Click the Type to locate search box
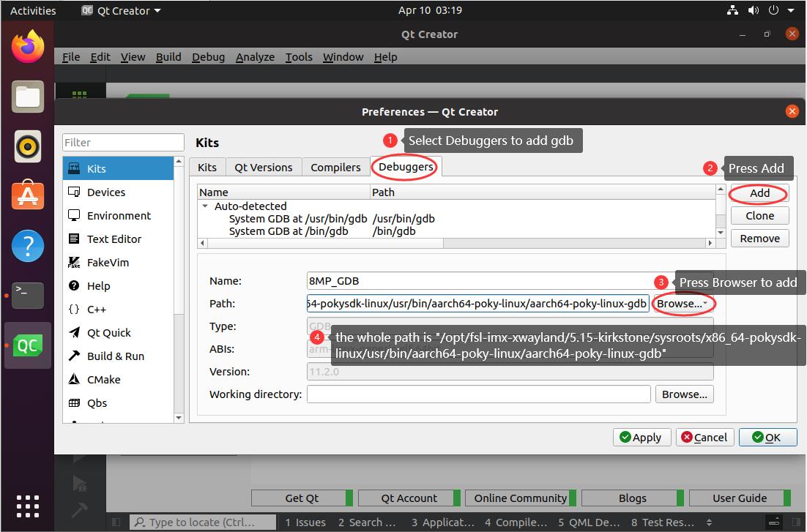Image resolution: width=807 pixels, height=532 pixels. (x=203, y=522)
